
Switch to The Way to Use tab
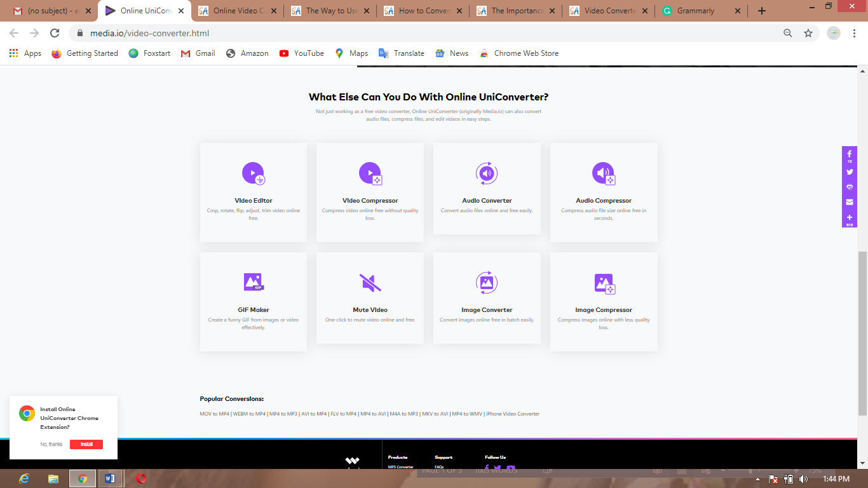[329, 11]
